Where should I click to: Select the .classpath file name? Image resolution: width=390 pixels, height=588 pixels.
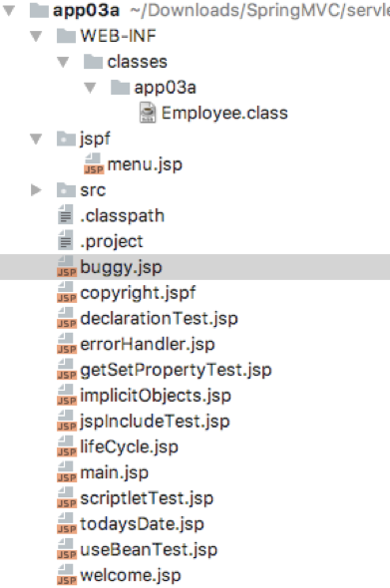click(x=123, y=216)
